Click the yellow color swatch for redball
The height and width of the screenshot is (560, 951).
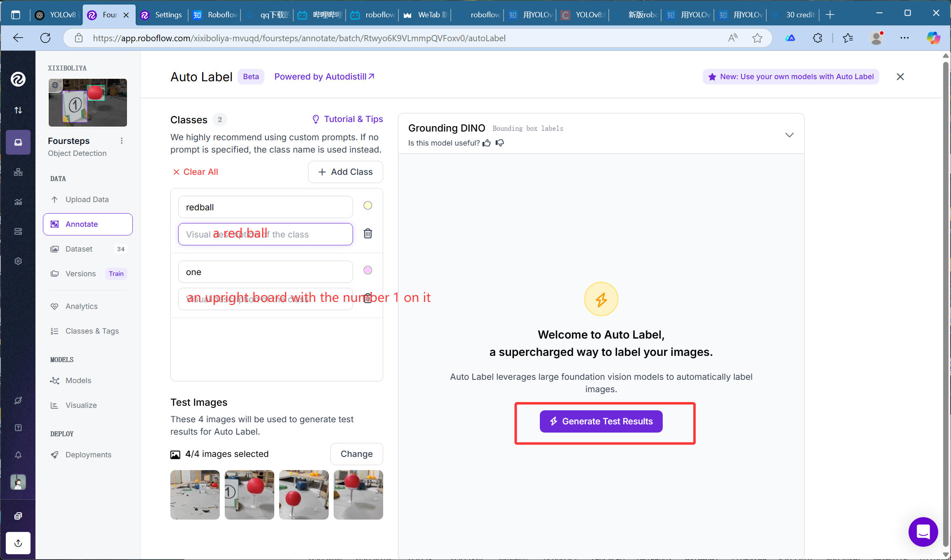point(368,205)
